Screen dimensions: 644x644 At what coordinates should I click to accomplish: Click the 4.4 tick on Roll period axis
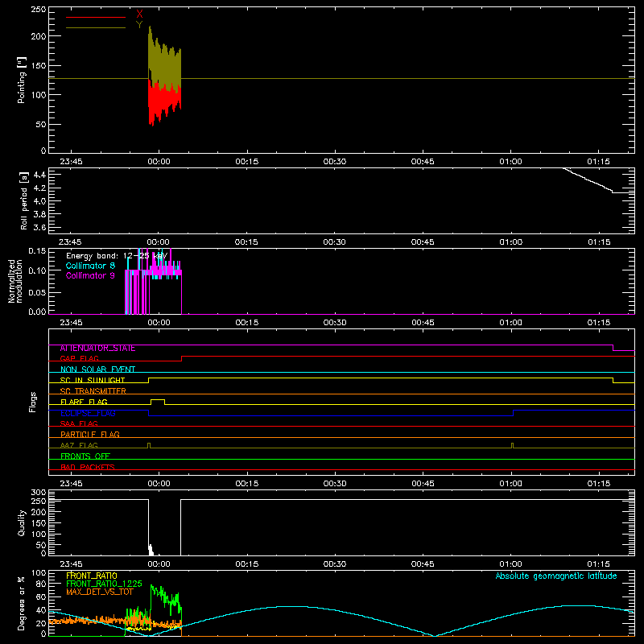tap(39, 175)
